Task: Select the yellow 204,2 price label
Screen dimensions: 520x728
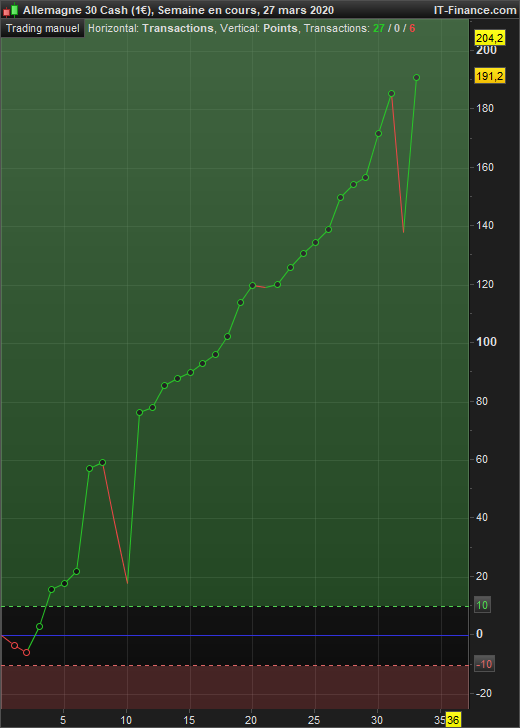Action: click(x=489, y=38)
